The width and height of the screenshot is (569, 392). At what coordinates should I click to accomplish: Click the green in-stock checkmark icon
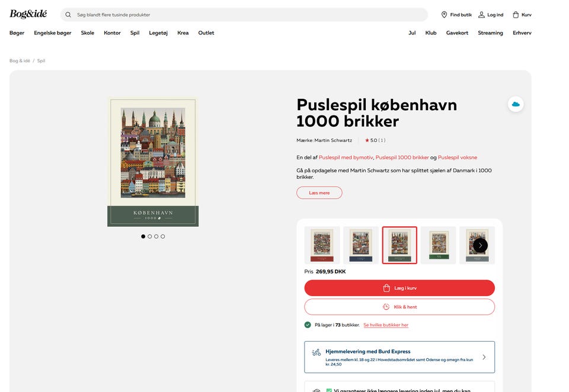(x=308, y=324)
